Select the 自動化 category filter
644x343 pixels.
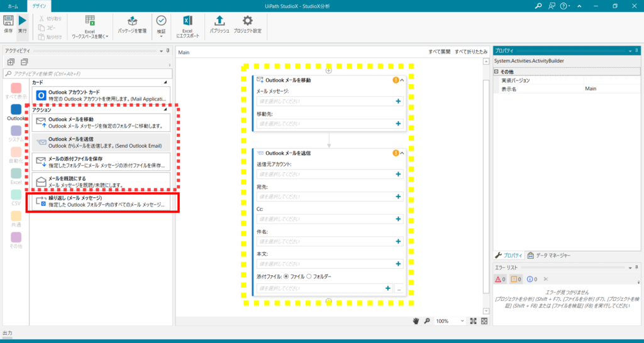[x=16, y=155]
